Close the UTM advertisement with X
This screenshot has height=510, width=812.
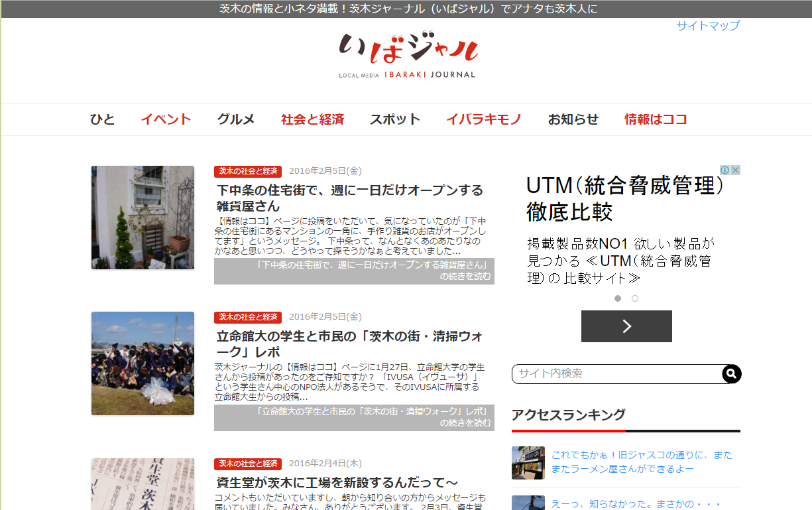click(736, 170)
